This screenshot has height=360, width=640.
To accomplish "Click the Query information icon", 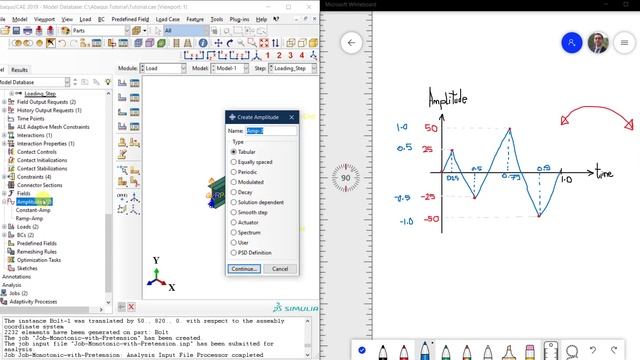I will click(203, 43).
